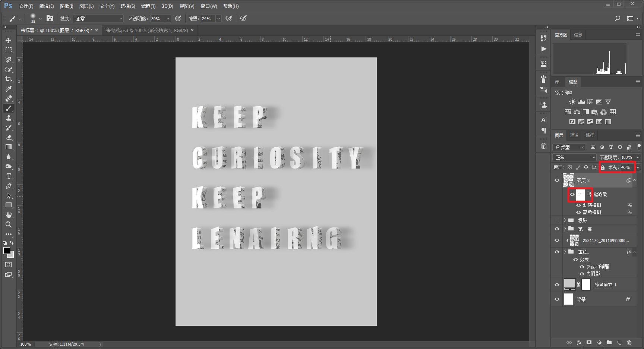Click the 颜色填充 1 color thumbnail

click(569, 284)
